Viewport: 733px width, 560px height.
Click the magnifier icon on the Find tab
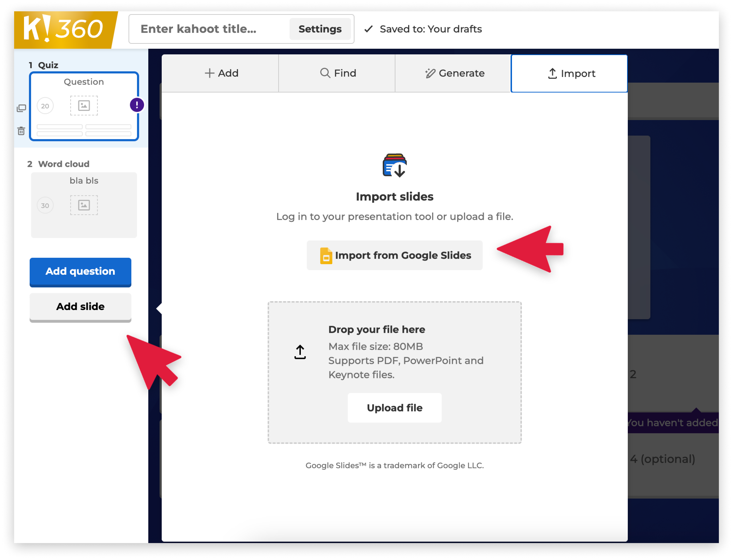tap(325, 73)
